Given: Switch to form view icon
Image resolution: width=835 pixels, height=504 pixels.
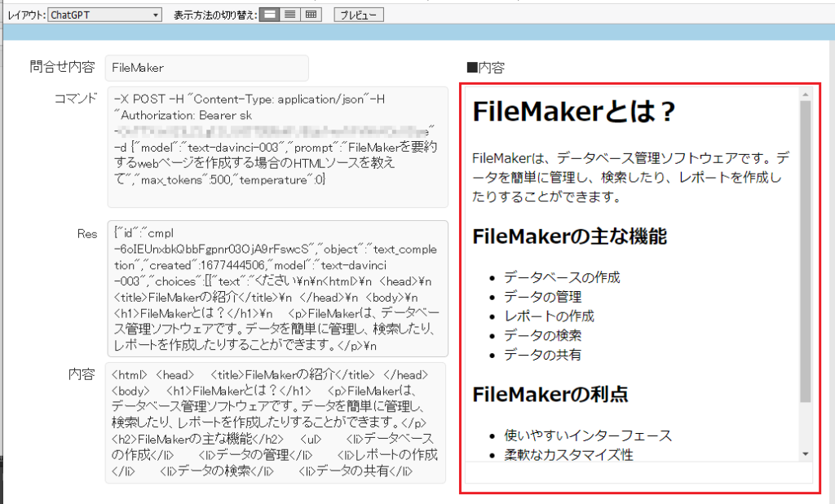Looking at the screenshot, I should point(269,15).
